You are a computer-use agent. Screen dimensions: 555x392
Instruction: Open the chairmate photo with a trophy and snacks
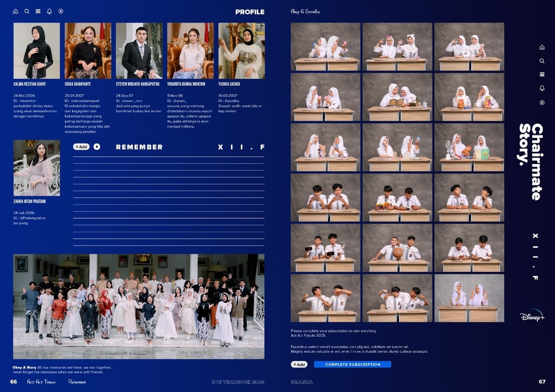tap(469, 147)
